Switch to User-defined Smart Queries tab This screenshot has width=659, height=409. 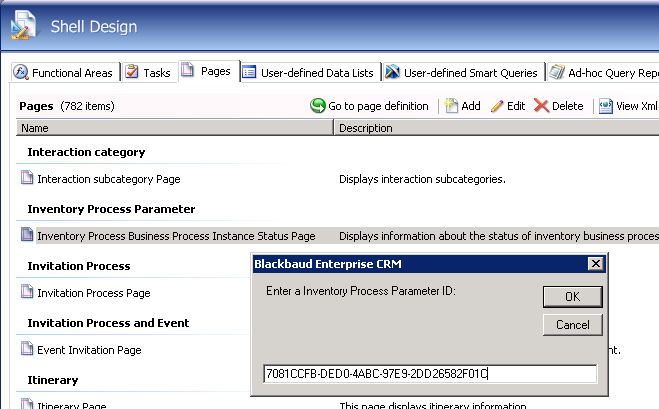coord(464,72)
